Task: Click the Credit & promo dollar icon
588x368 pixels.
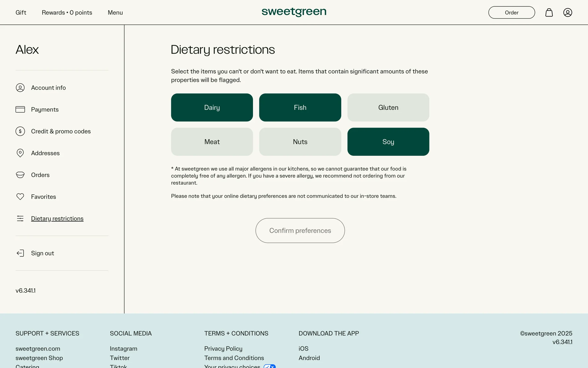Action: point(20,131)
